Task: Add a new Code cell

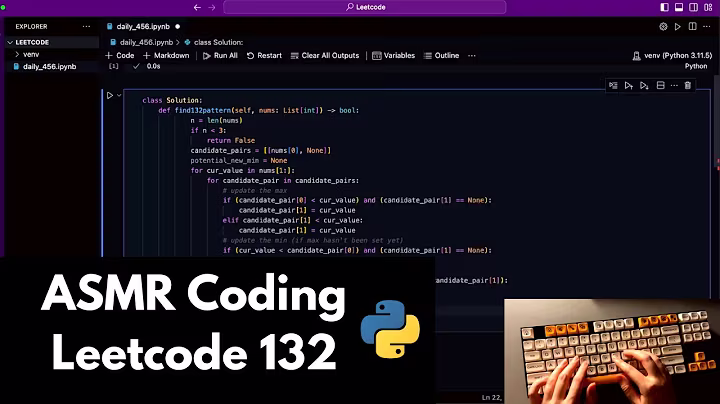Action: pyautogui.click(x=120, y=56)
